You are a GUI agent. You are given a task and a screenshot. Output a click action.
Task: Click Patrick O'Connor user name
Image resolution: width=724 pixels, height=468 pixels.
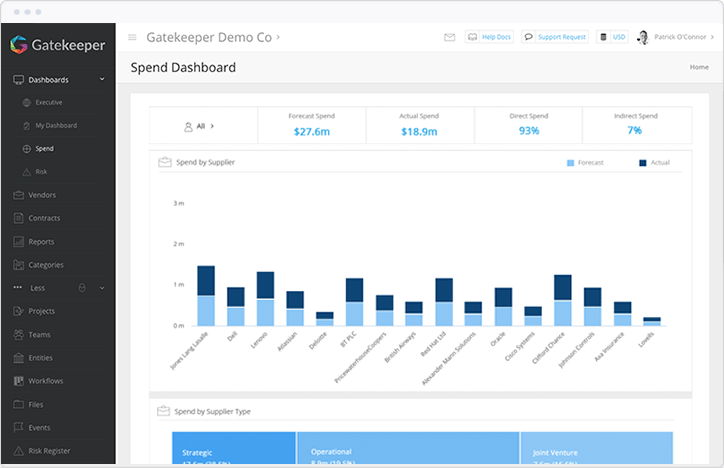680,37
